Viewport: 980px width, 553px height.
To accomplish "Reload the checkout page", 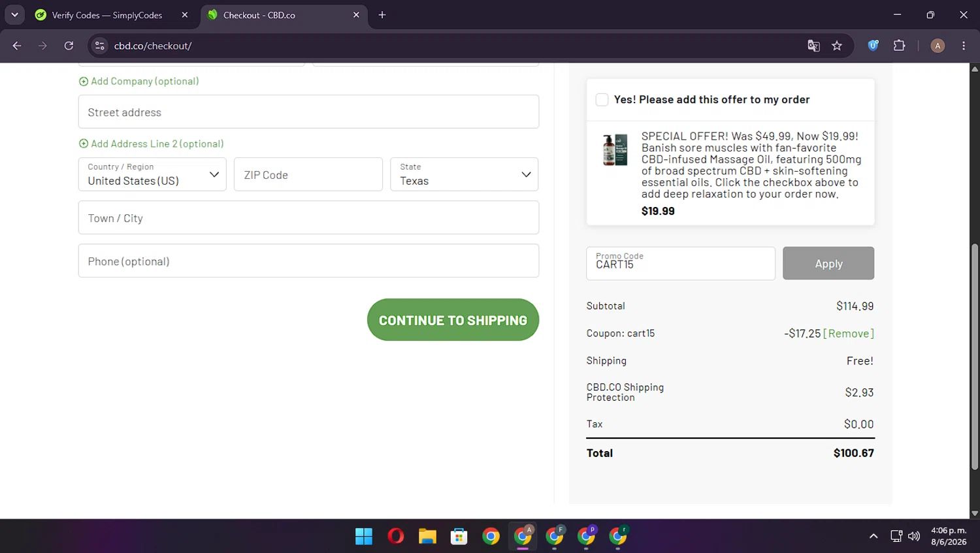I will (69, 46).
